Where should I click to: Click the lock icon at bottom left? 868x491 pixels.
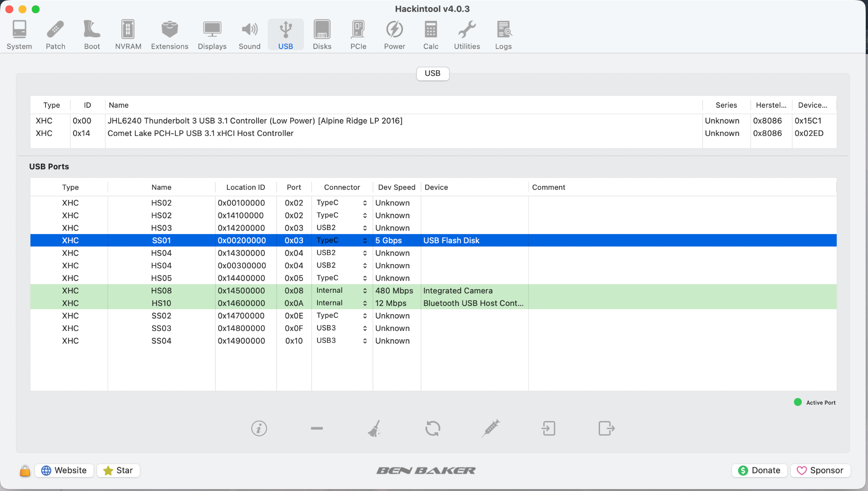click(x=25, y=471)
